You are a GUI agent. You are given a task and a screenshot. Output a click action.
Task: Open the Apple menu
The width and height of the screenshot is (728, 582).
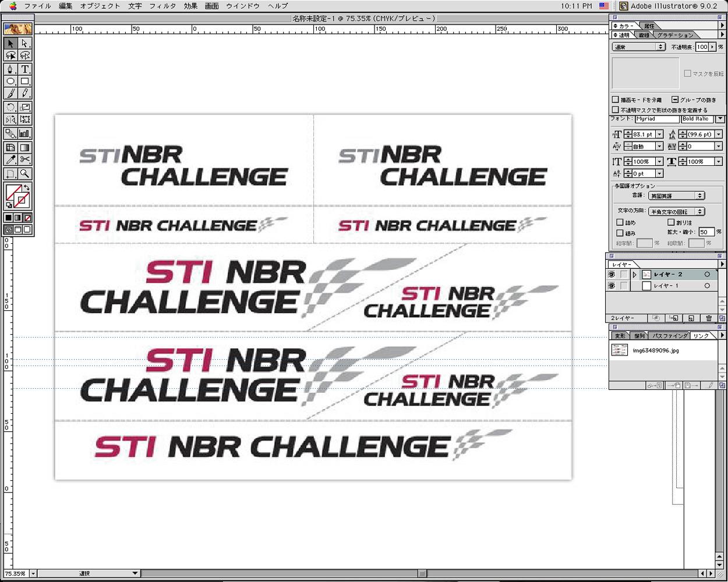coord(13,6)
